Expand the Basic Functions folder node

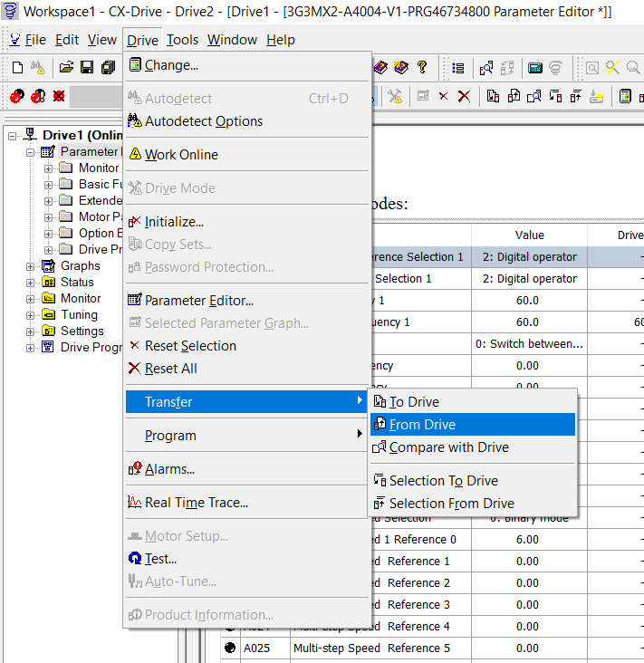pos(48,185)
